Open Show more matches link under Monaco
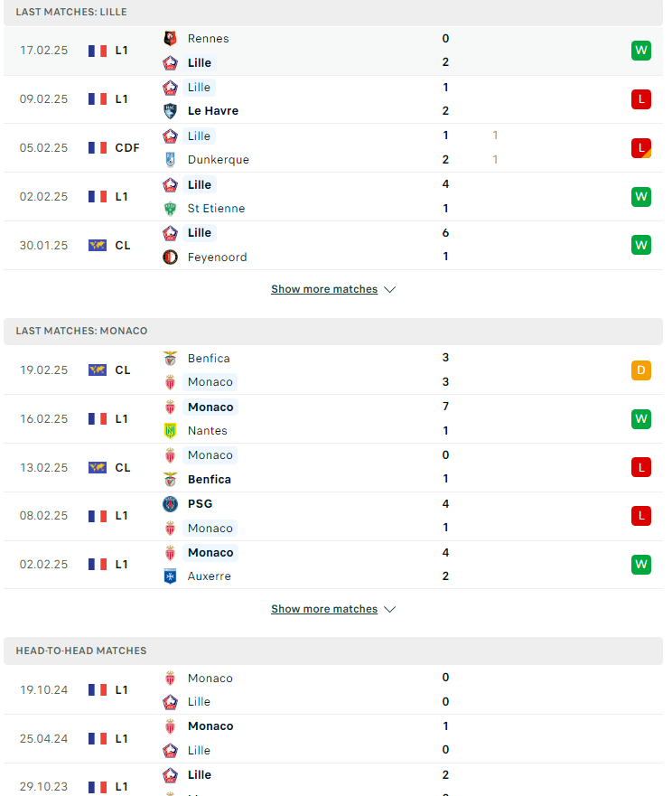This screenshot has width=672, height=796. [324, 609]
